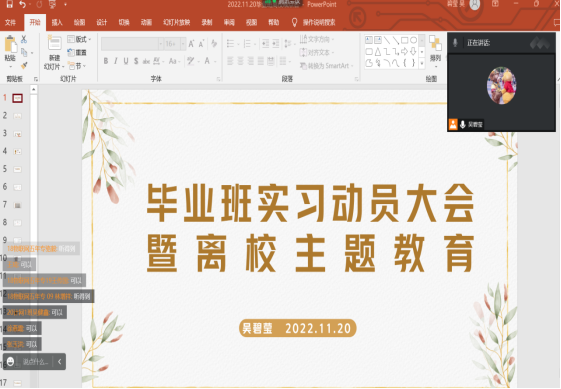Select slide 3 thumbnail in panel
The width and height of the screenshot is (561, 389).
click(17, 134)
